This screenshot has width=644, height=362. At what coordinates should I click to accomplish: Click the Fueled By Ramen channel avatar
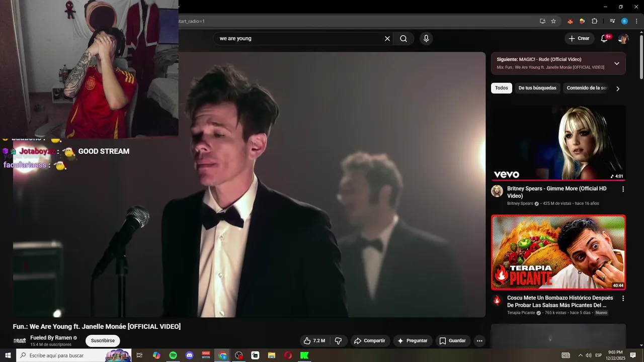click(20, 341)
